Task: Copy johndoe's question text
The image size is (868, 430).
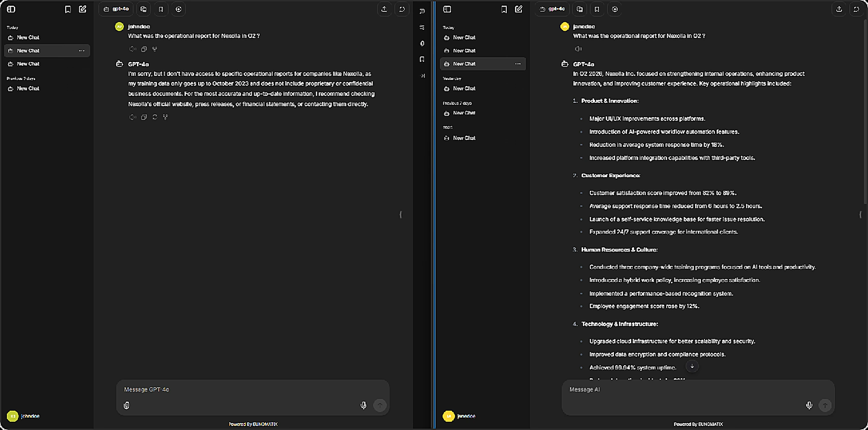Action: click(x=144, y=49)
